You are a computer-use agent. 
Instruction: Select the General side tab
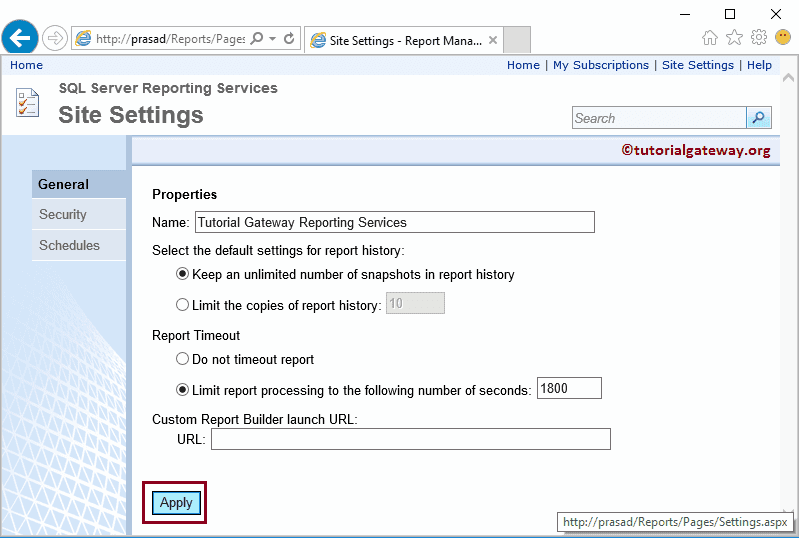[x=79, y=184]
